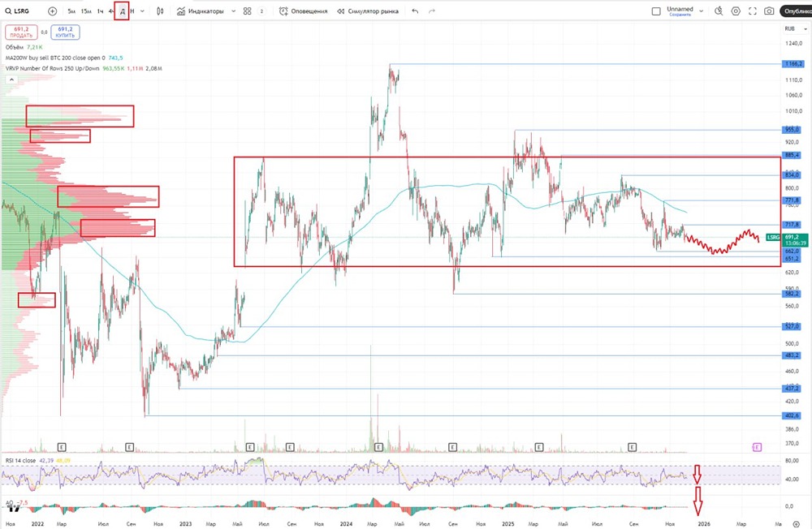Open the RUB currency dropdown
This screenshot has height=529, width=812.
coord(796,29)
